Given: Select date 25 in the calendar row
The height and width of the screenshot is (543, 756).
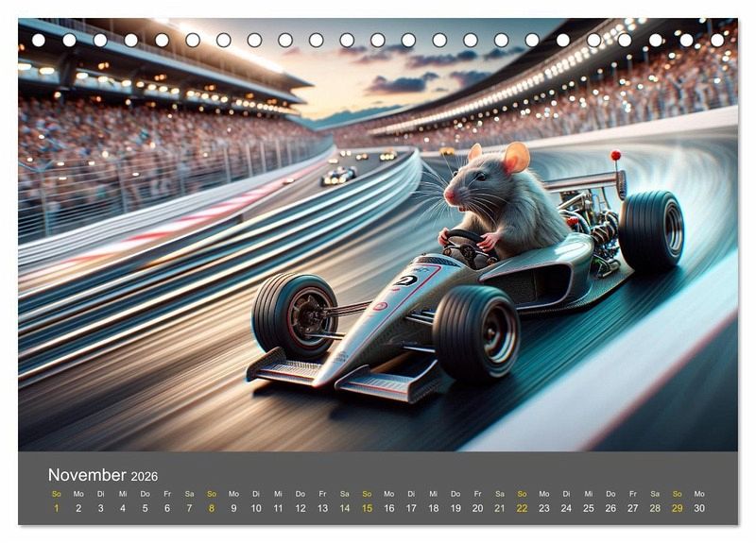Looking at the screenshot, I should click(589, 508).
